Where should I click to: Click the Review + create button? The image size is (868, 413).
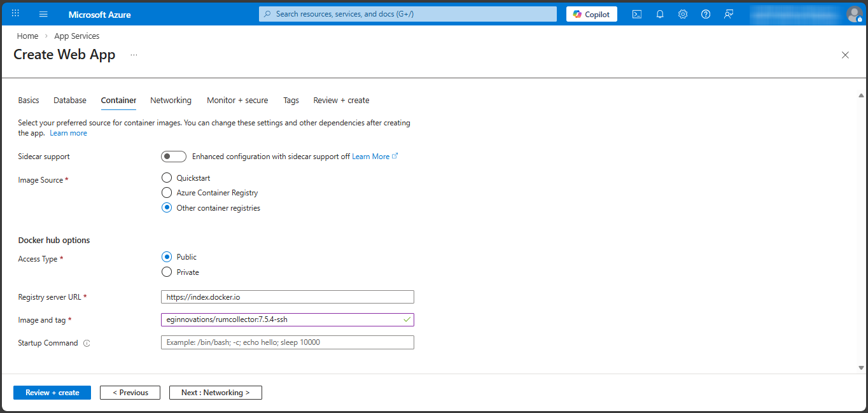52,393
